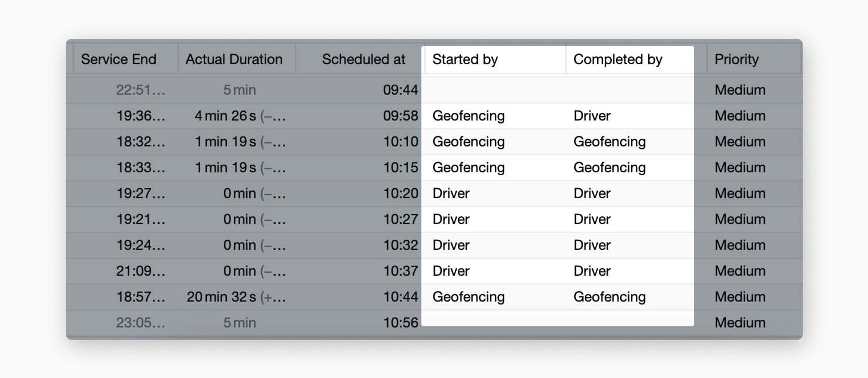This screenshot has height=378, width=868.
Task: Click the 5 min duration in 10:56 row
Action: [x=239, y=323]
